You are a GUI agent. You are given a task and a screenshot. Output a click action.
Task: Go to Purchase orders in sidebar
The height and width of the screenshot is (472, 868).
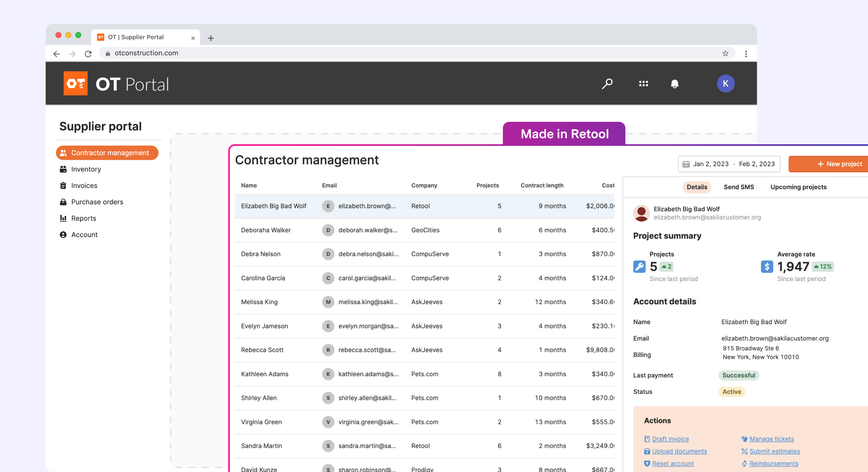click(x=97, y=202)
